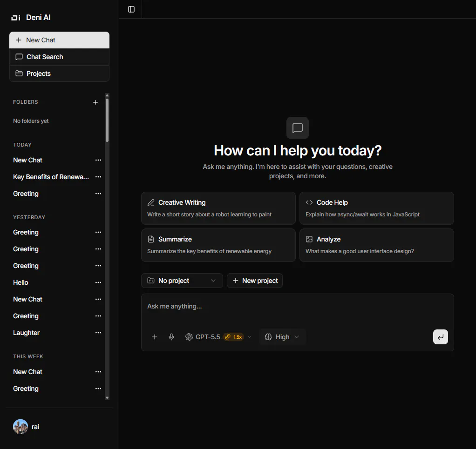
Task: Click the sidebar scrollbar up arrow
Action: (107, 95)
